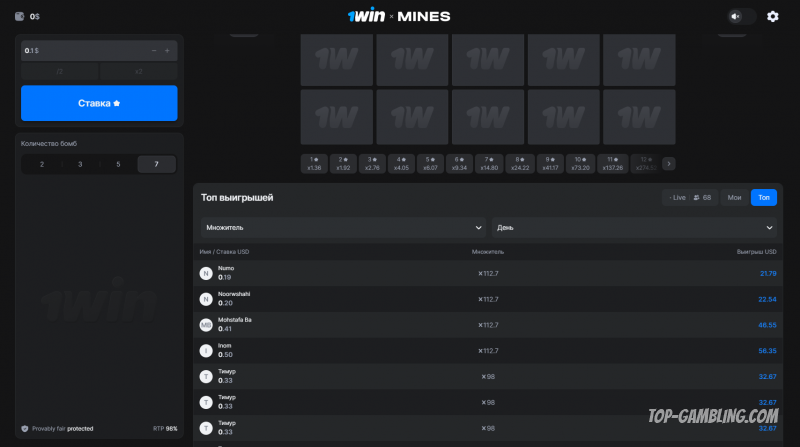Select the step 1 chip with x1.36
This screenshot has height=447, width=800.
point(314,164)
